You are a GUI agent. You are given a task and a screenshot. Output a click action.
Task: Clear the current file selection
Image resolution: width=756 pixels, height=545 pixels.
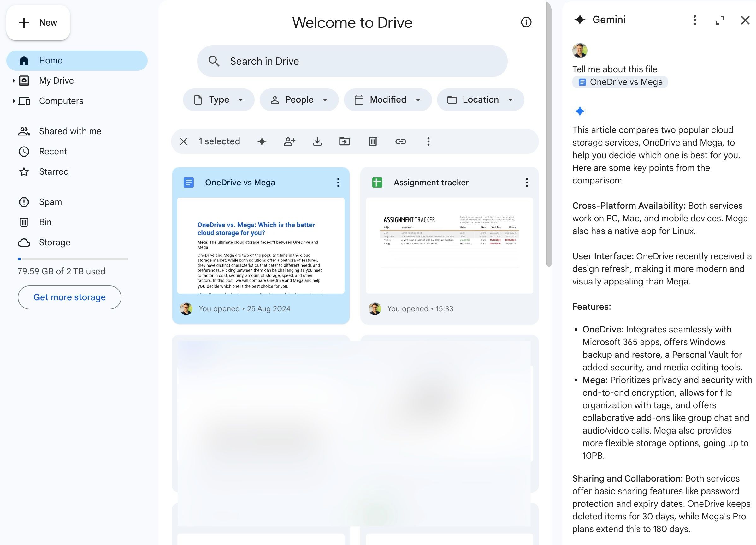183,141
